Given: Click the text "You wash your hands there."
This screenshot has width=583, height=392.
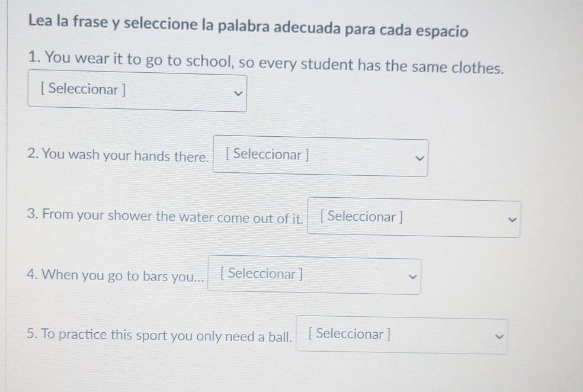Looking at the screenshot, I should (x=118, y=156).
